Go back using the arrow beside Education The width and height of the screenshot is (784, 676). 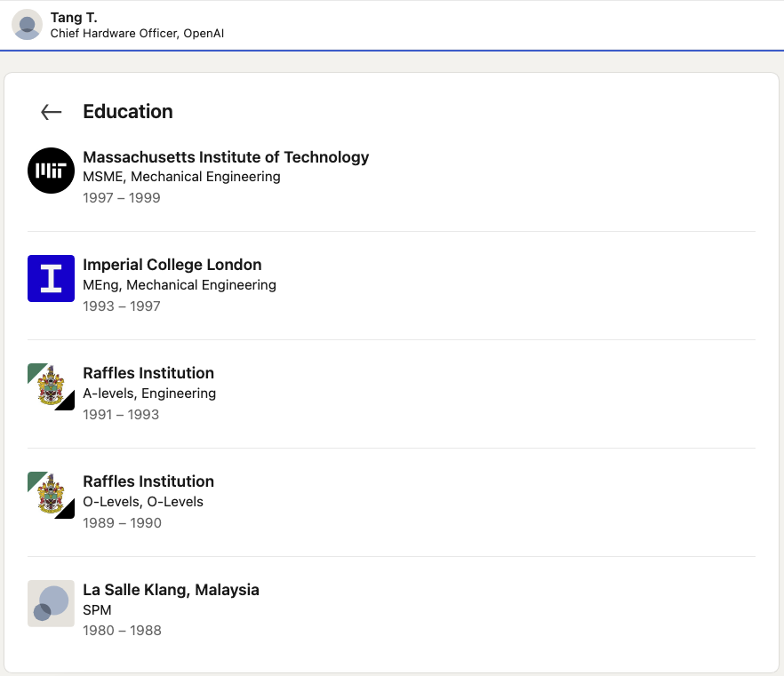click(x=51, y=112)
